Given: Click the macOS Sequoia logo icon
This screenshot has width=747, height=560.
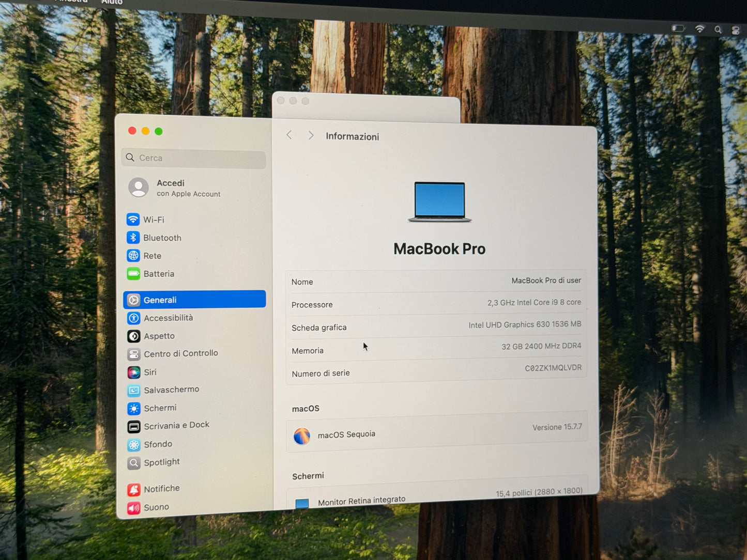Looking at the screenshot, I should click(x=302, y=436).
